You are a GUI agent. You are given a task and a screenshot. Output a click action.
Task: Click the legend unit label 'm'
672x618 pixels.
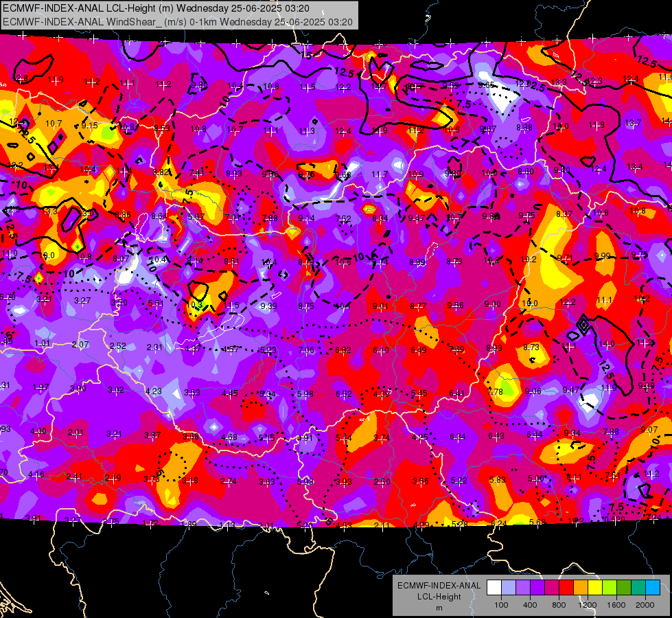439,608
